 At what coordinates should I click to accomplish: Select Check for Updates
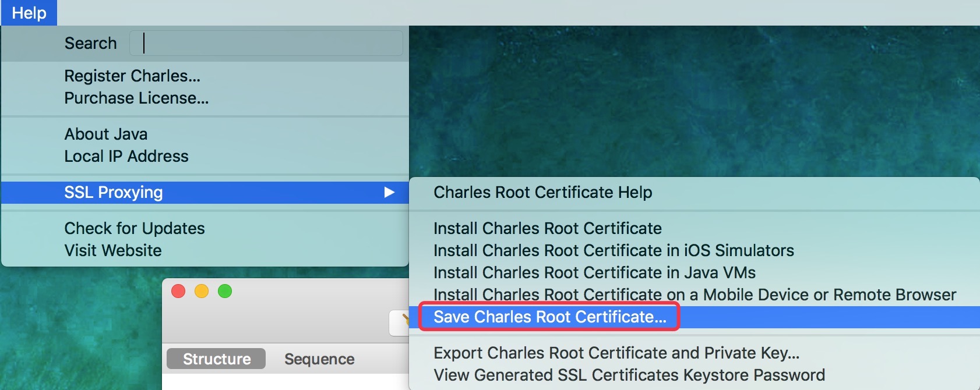pos(135,229)
